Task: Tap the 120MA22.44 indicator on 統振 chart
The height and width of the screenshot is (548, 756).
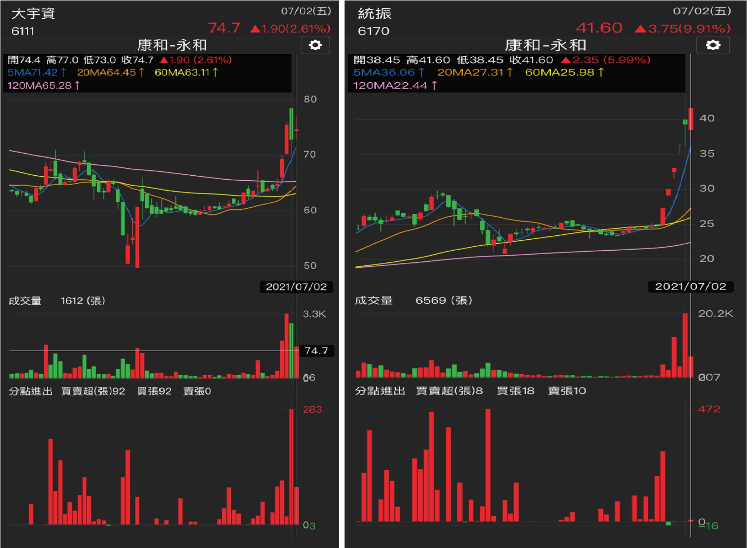Action: (395, 85)
